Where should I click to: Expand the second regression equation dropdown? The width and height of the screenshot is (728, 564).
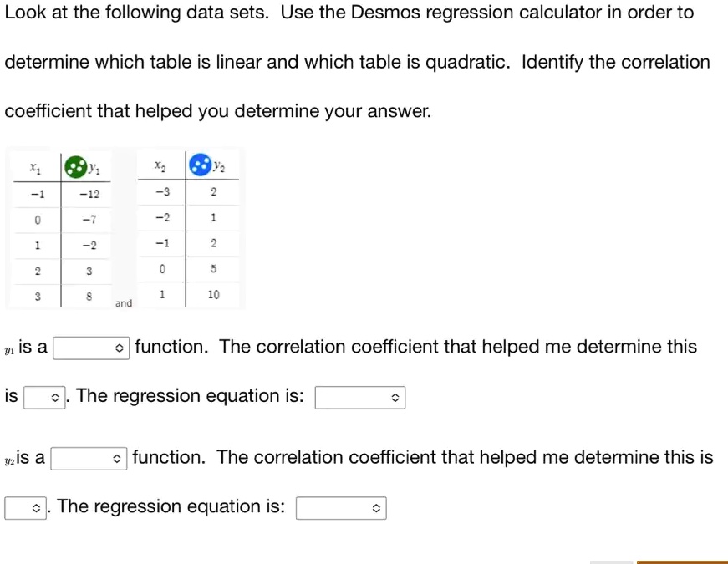[341, 507]
